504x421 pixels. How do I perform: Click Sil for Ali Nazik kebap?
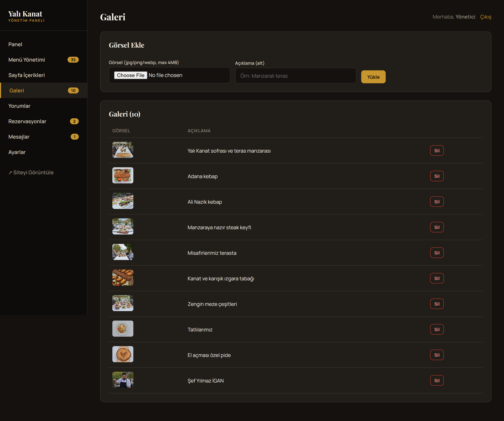(x=437, y=202)
